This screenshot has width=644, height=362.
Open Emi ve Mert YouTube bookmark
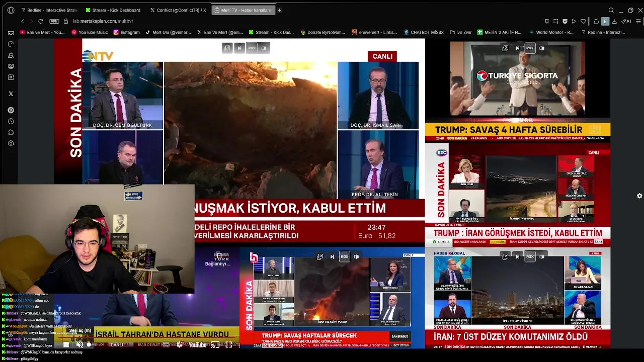[x=42, y=32]
